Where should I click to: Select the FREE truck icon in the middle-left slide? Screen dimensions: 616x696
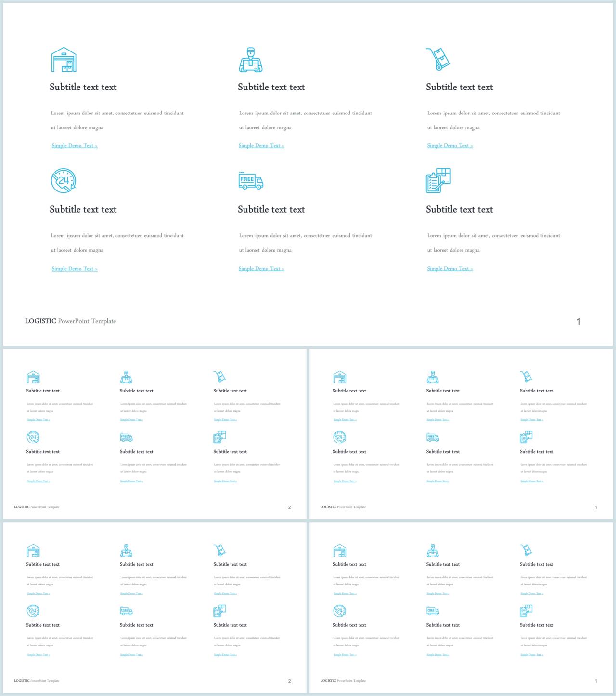[x=126, y=437]
